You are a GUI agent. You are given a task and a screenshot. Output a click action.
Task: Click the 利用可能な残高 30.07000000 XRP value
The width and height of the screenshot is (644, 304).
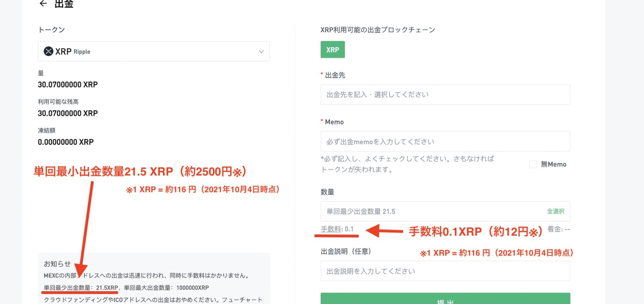point(68,114)
